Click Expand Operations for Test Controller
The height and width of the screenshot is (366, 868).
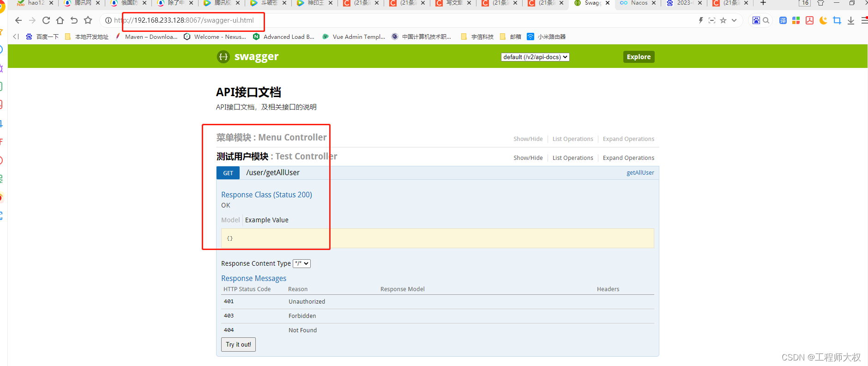(628, 158)
